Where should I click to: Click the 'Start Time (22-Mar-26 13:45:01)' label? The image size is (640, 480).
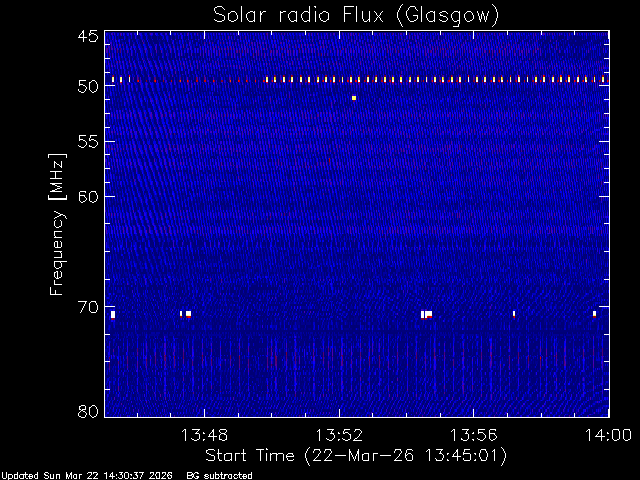(356, 456)
